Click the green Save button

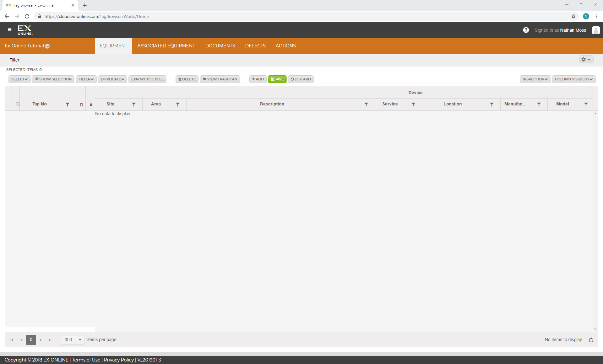click(x=277, y=79)
